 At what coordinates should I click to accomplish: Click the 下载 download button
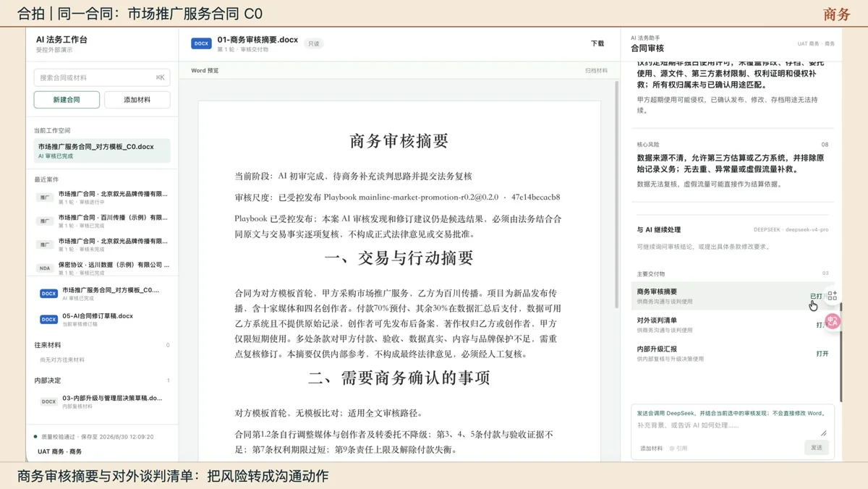pos(597,43)
